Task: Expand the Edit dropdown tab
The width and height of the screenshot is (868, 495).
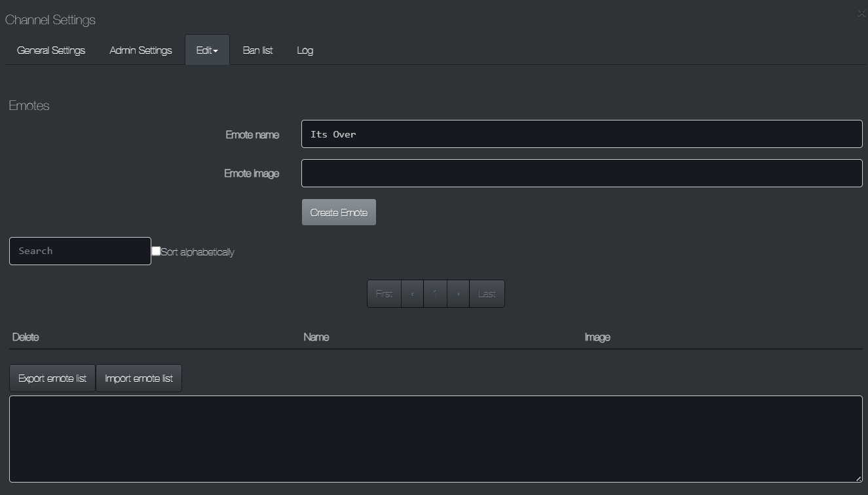Action: 207,50
